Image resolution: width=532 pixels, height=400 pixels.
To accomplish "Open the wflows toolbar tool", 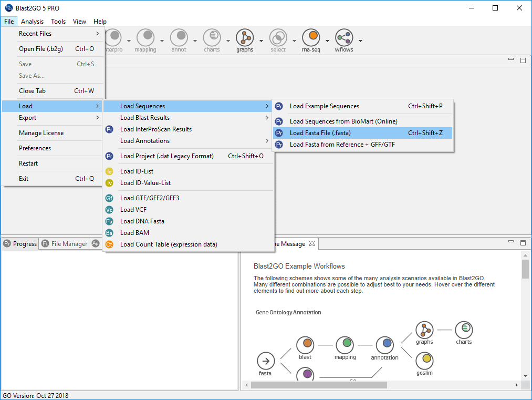I will point(344,37).
